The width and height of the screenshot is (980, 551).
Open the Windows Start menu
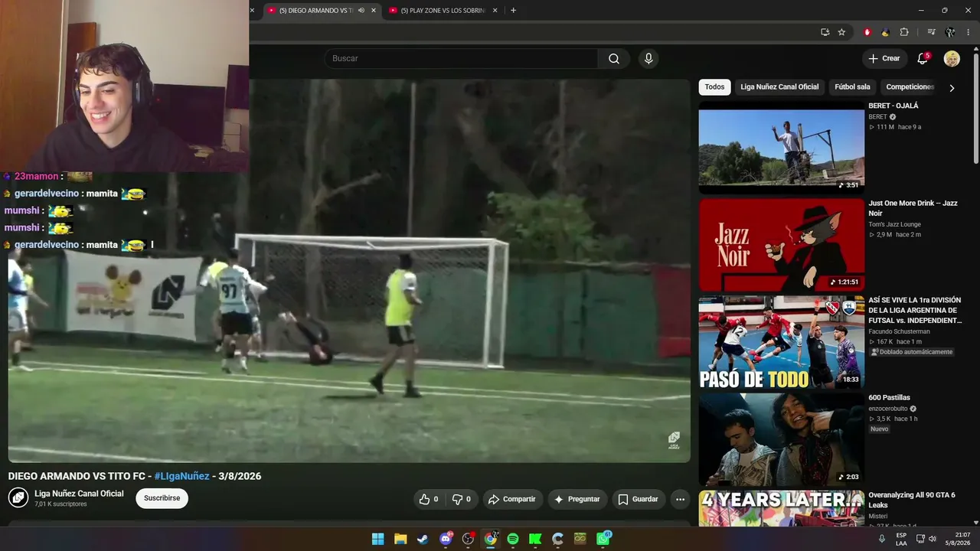pyautogui.click(x=377, y=539)
